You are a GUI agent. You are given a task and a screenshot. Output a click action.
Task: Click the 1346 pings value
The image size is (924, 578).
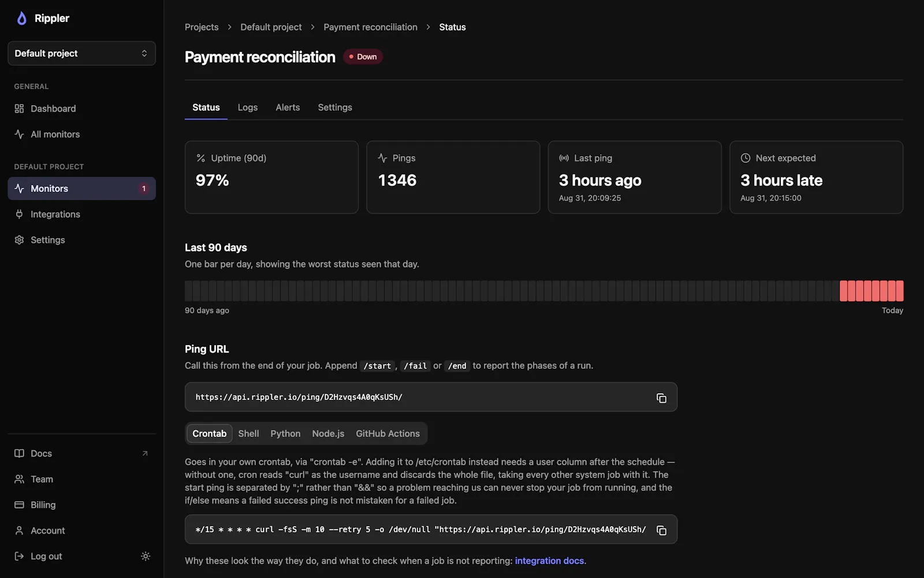(397, 180)
